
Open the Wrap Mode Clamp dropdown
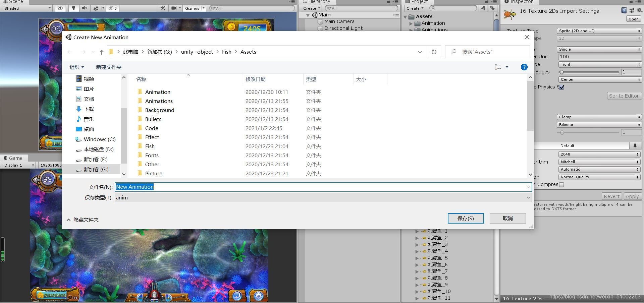point(599,117)
